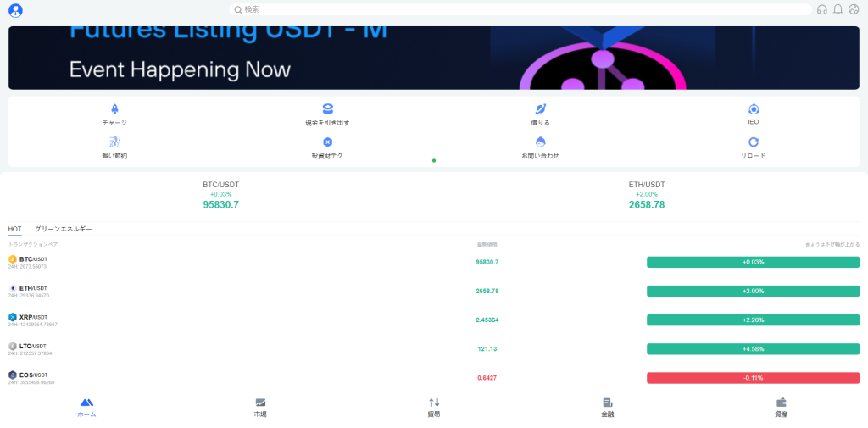Open the notifications bell icon

837,9
